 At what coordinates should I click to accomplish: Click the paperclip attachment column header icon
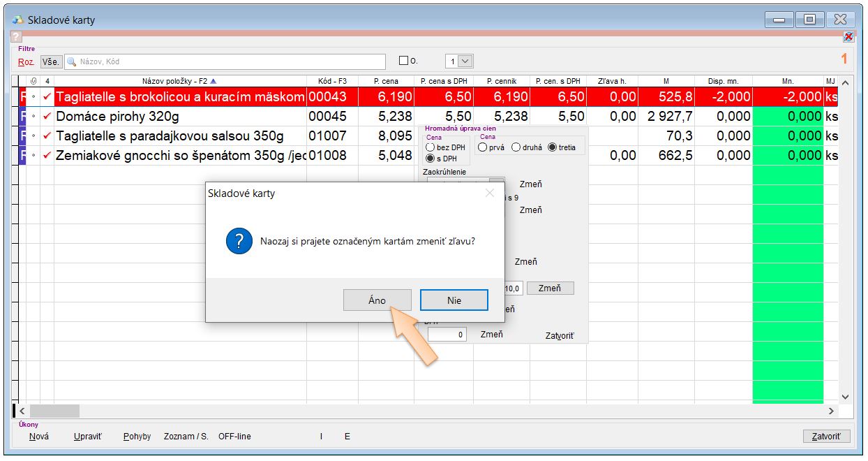tap(33, 81)
